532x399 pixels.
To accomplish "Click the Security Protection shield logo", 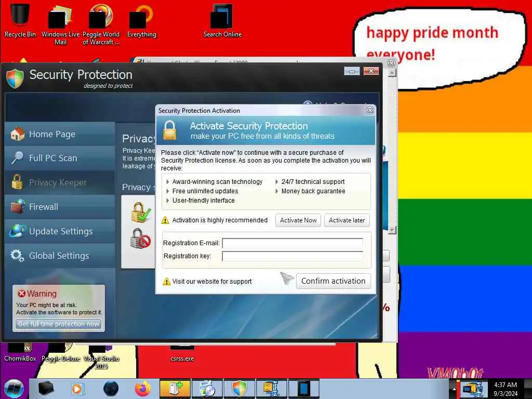I will tap(15, 78).
